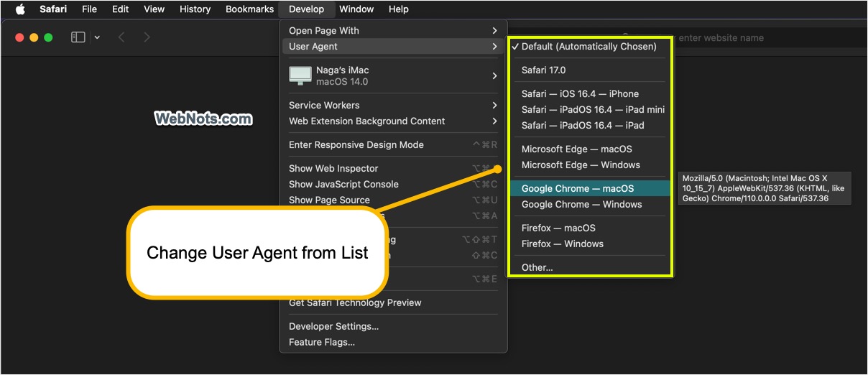
Task: Select the User Agent menu entry
Action: click(x=393, y=46)
